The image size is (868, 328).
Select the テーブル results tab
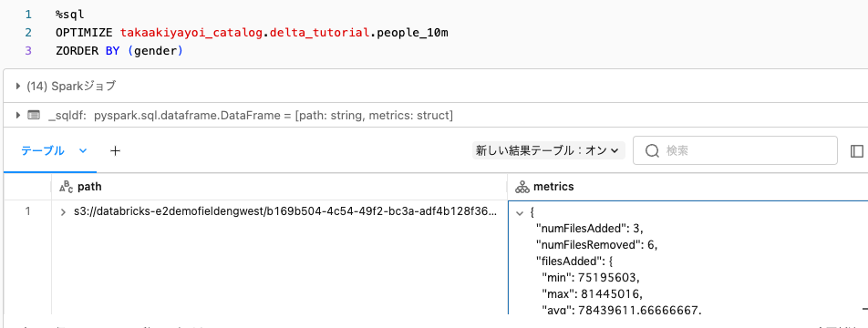(x=43, y=150)
